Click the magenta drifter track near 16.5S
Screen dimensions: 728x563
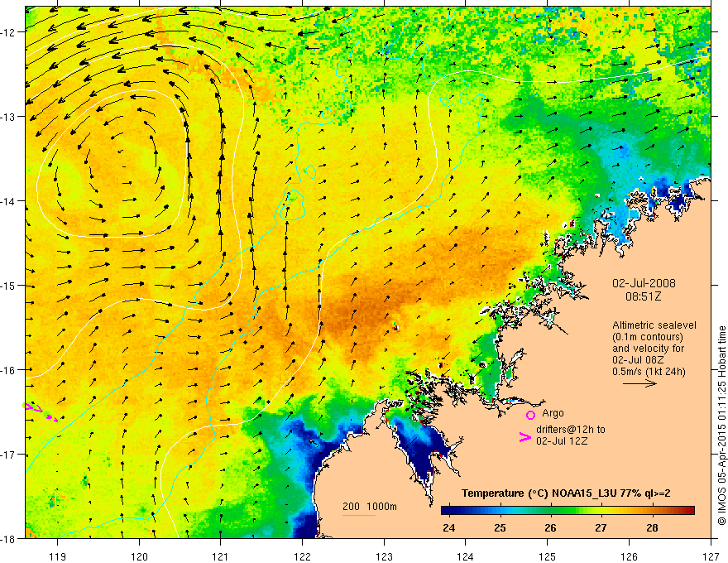click(x=41, y=411)
